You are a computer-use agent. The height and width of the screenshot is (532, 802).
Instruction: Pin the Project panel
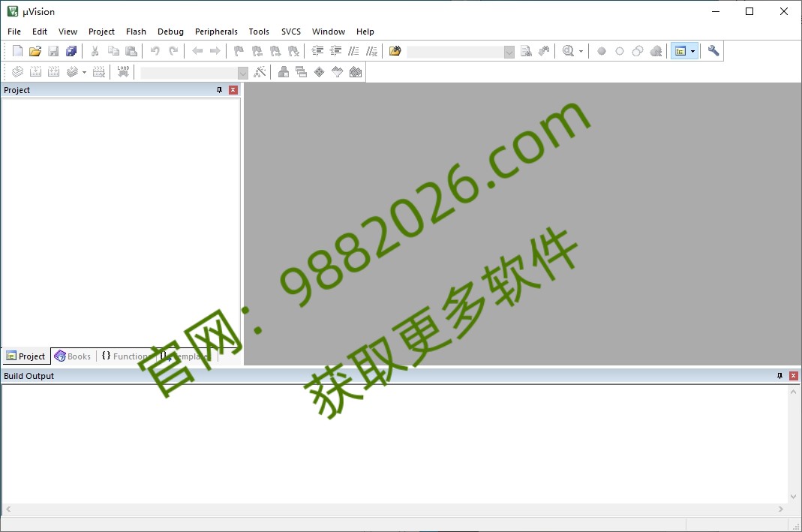tap(219, 90)
